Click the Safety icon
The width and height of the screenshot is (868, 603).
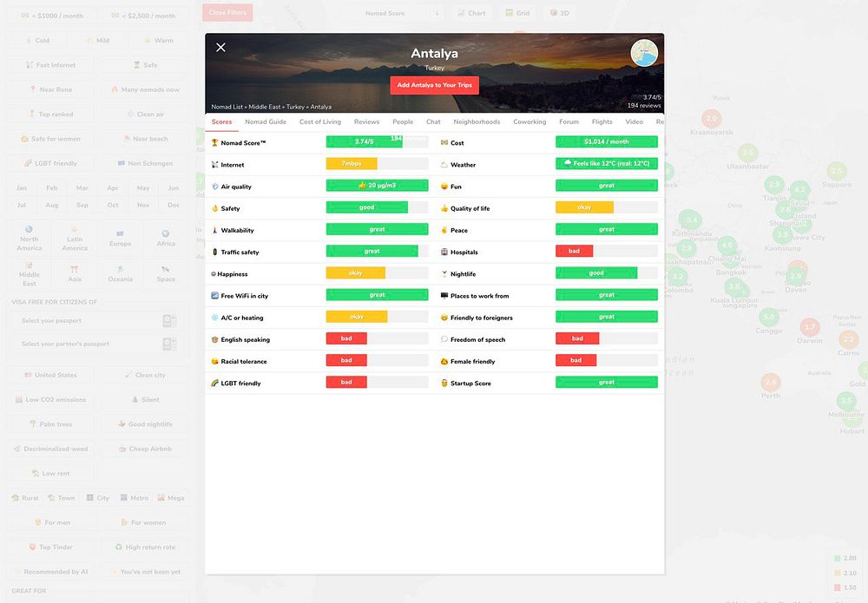tap(214, 208)
